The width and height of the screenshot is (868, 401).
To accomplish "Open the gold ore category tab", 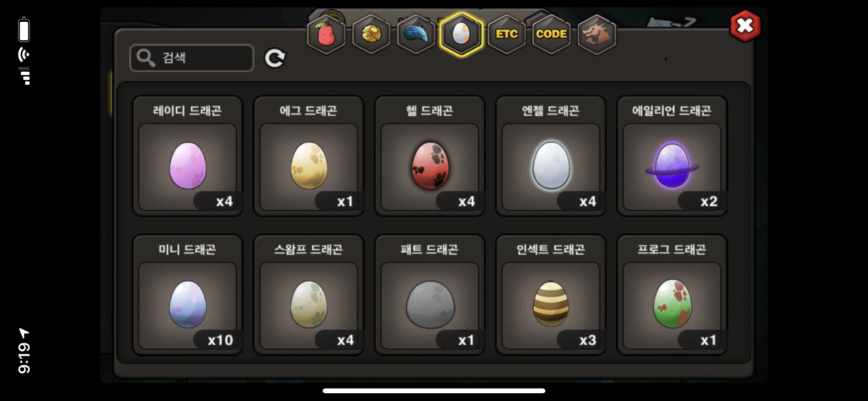I will point(371,34).
